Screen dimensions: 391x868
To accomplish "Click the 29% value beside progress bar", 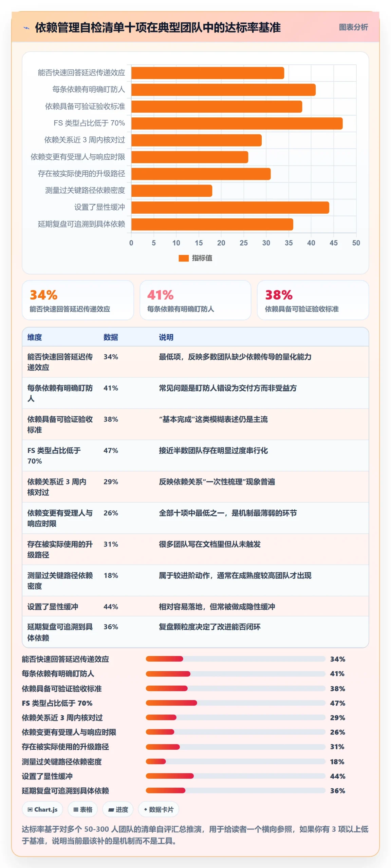I will pyautogui.click(x=337, y=717).
